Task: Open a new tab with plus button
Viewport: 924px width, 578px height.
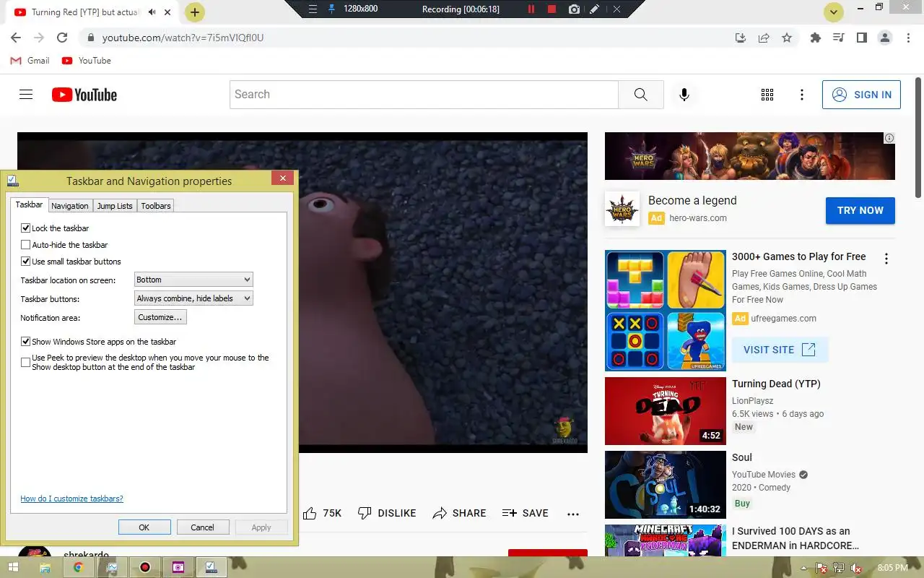Action: [x=195, y=12]
